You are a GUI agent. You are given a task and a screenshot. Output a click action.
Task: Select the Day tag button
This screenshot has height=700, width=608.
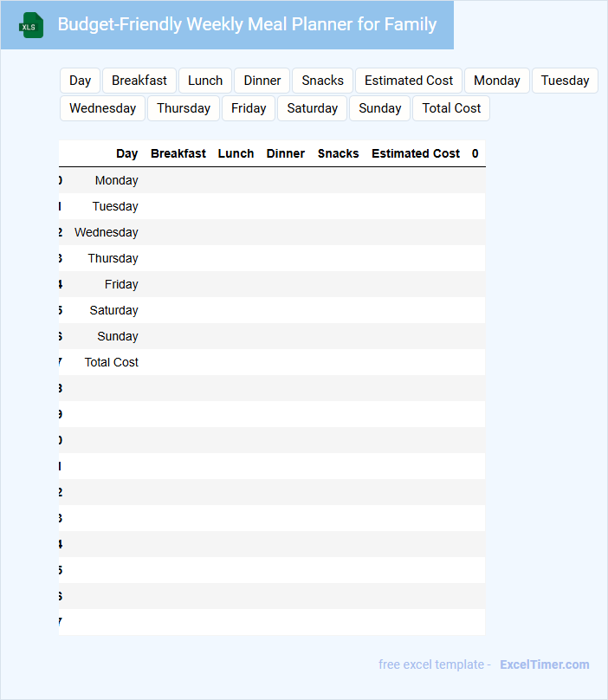(x=81, y=81)
